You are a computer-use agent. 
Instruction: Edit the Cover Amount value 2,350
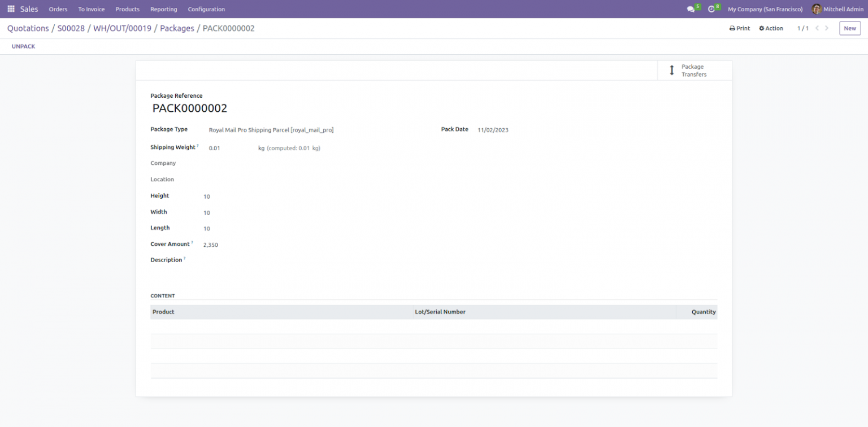point(211,245)
